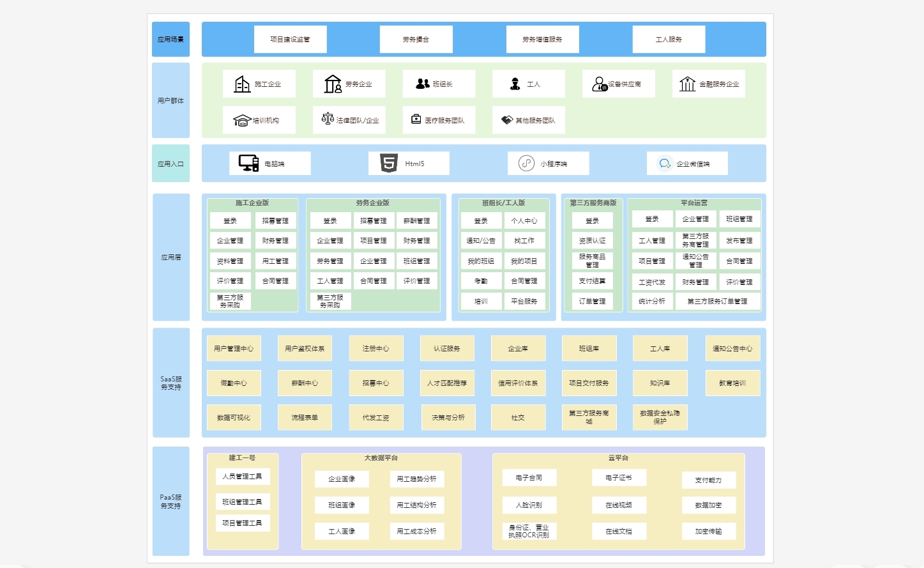This screenshot has width=924, height=568.
Task: Click the 工人服务 scenario box
Action: point(669,39)
